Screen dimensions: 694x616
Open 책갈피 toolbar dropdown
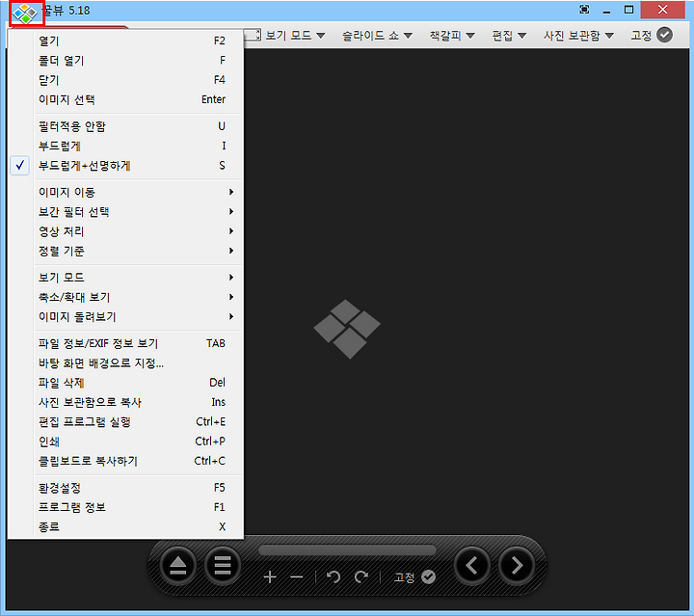point(452,35)
